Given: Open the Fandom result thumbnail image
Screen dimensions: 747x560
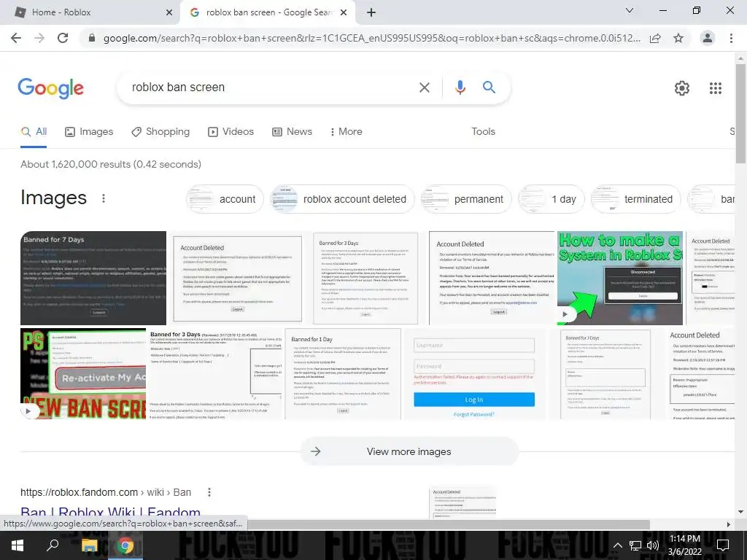Looking at the screenshot, I should pyautogui.click(x=462, y=502).
